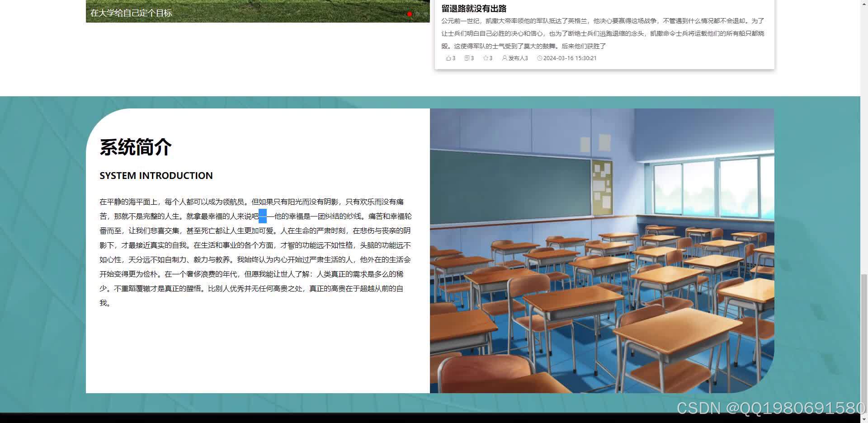Open the carousel slide 在大学给自己定个目标

point(131,13)
